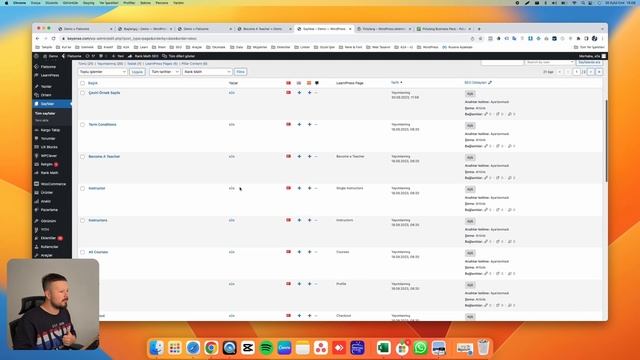Click the first plus translation icon for Term Conditions
Image resolution: width=640 pixels, height=360 pixels.
[x=299, y=124]
